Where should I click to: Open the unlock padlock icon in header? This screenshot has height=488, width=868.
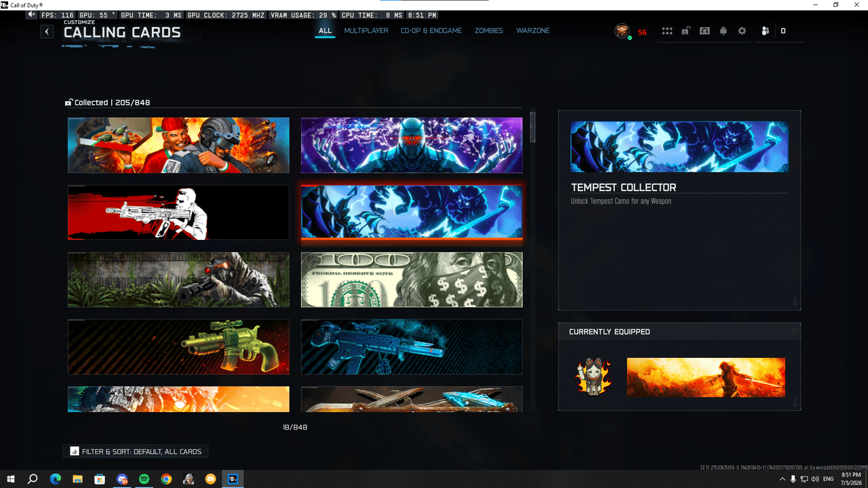point(686,31)
